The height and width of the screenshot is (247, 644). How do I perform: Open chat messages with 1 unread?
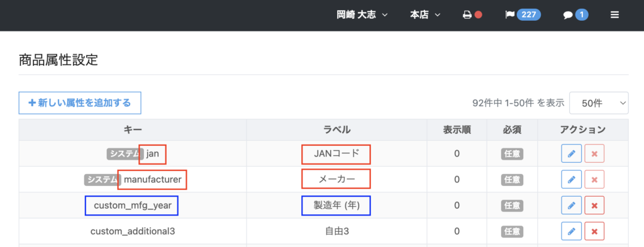pos(575,15)
